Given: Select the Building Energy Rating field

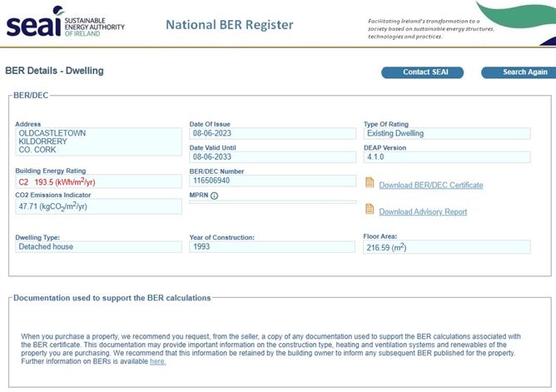Looking at the screenshot, I should click(x=98, y=181).
